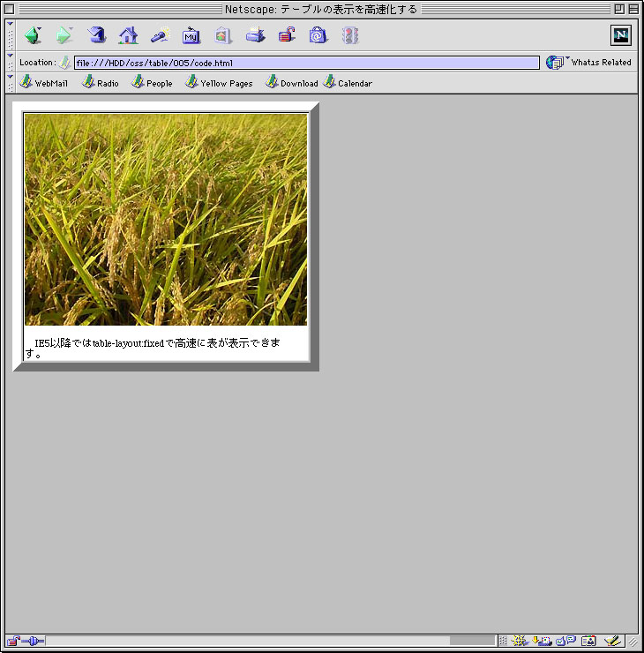Toggle online/offline connection icon in status bar
The image size is (644, 653).
[x=33, y=641]
